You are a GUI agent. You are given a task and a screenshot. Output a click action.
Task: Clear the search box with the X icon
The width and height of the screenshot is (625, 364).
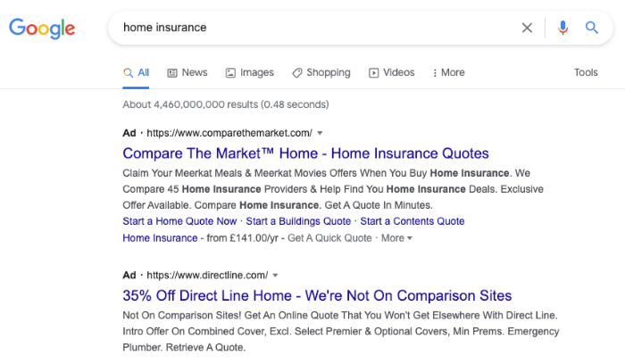[527, 28]
